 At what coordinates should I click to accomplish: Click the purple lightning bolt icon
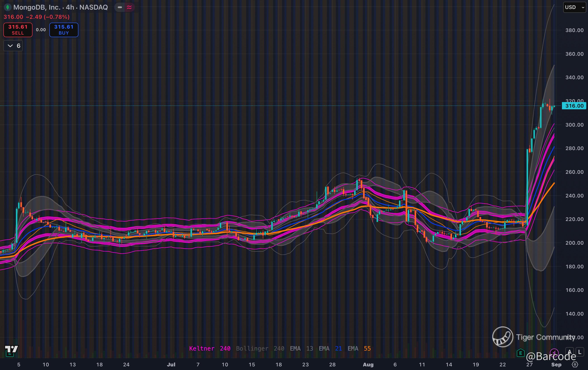click(x=554, y=352)
